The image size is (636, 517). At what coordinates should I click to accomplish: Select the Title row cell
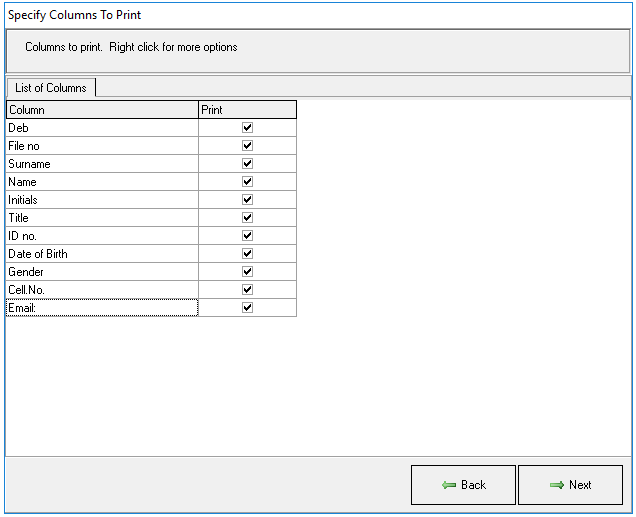tap(102, 218)
